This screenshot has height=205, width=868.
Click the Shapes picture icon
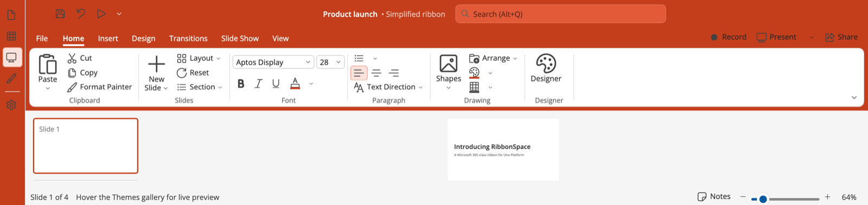[449, 64]
